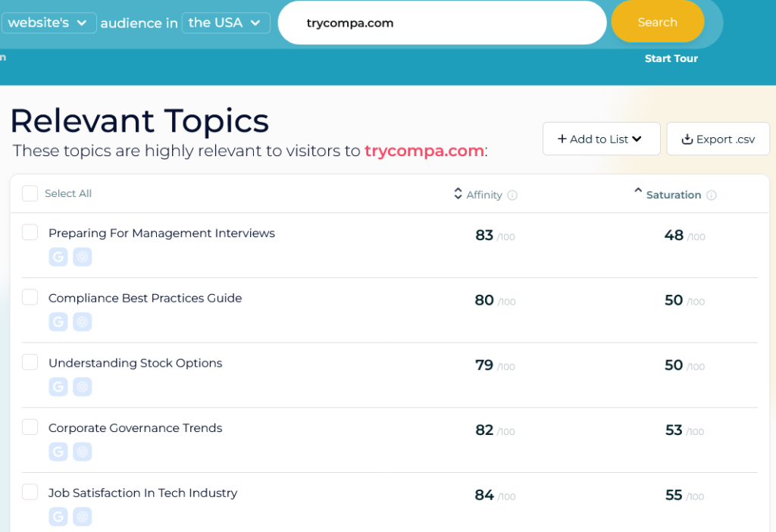Image resolution: width=776 pixels, height=532 pixels.
Task: Focus the trycompa.com search input field
Action: point(442,23)
